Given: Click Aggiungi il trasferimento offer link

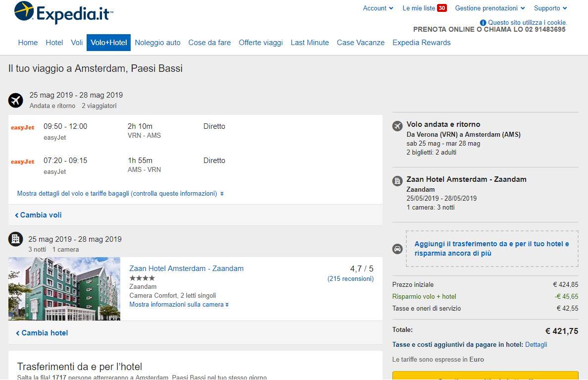Looking at the screenshot, I should (491, 249).
